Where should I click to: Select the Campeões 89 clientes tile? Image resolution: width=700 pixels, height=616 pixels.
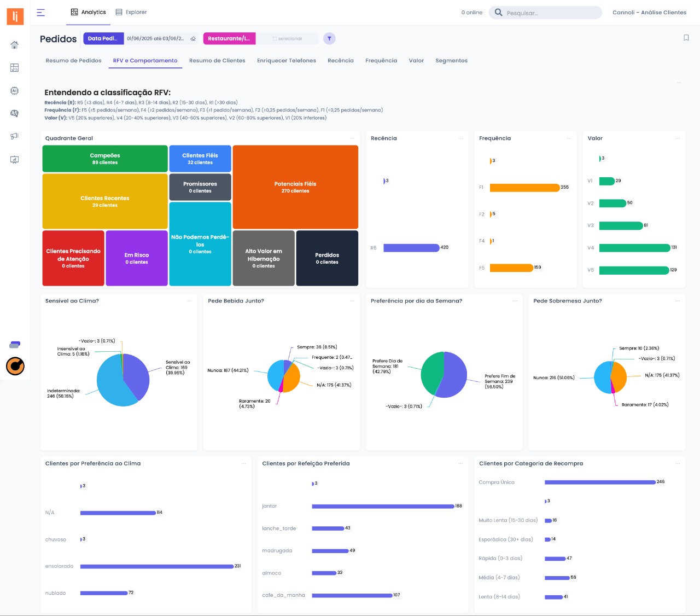pyautogui.click(x=105, y=159)
